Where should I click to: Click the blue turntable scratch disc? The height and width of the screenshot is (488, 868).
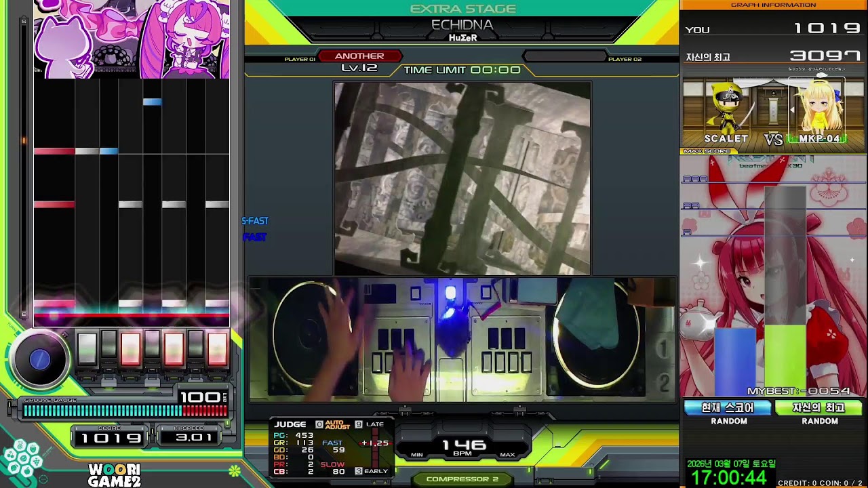click(x=40, y=360)
